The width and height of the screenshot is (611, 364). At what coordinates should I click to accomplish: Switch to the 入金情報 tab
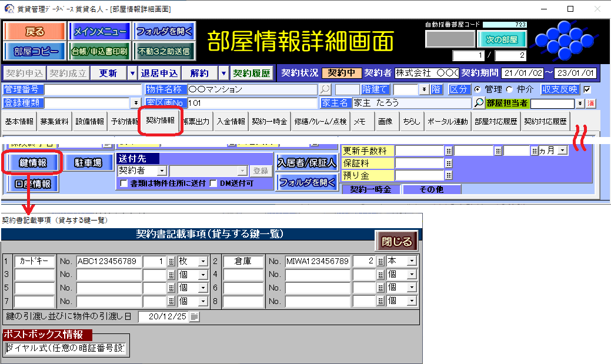pos(231,122)
